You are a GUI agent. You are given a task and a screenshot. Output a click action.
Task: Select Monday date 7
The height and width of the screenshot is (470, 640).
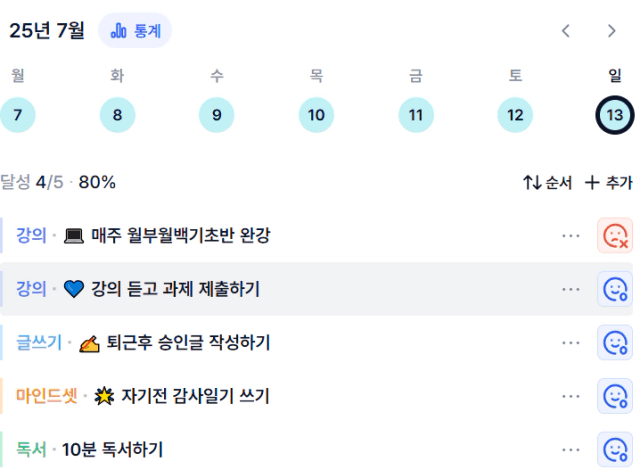[x=18, y=115]
